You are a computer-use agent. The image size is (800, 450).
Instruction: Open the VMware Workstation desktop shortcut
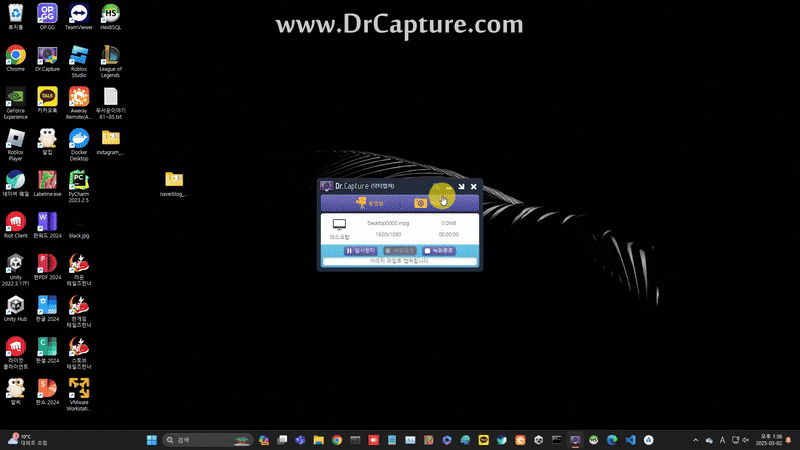[x=79, y=394]
